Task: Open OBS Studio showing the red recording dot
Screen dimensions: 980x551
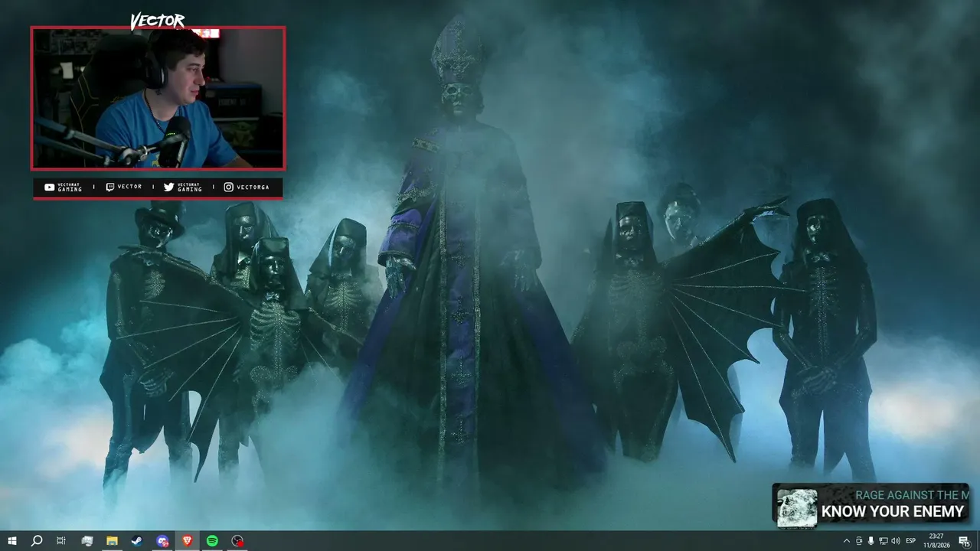Action: 237,541
